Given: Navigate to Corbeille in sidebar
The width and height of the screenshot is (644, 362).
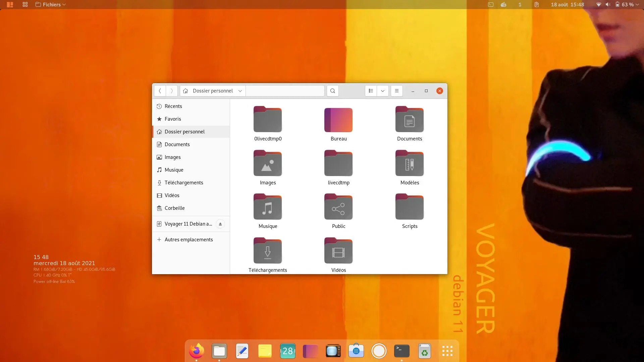Looking at the screenshot, I should [174, 208].
